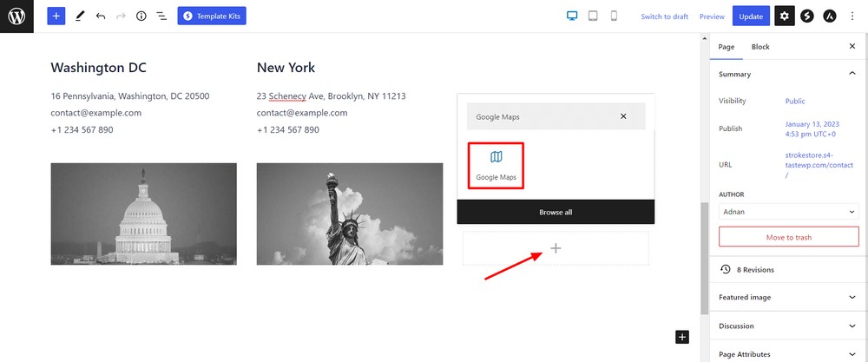868x362 pixels.
Task: Click the Preview link
Action: 712,16
